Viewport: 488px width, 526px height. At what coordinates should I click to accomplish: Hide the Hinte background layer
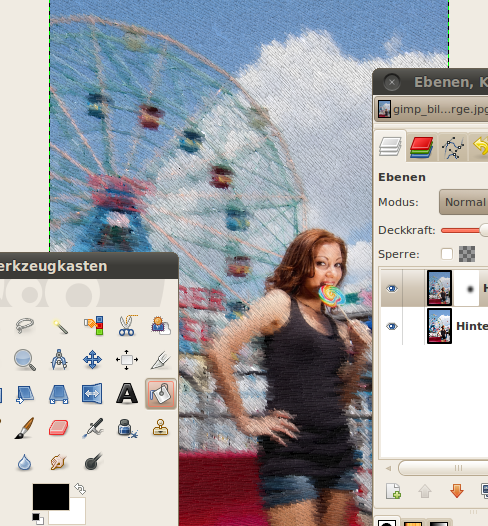tap(391, 326)
